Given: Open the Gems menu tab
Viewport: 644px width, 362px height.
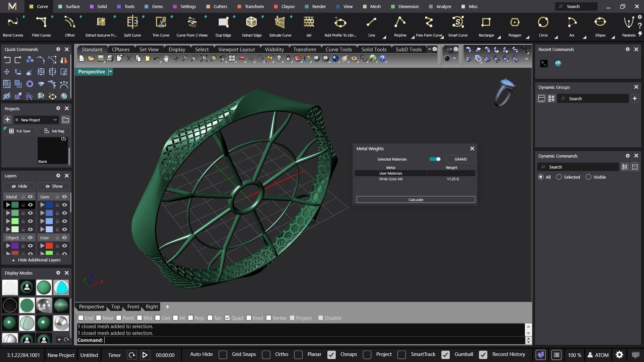Looking at the screenshot, I should pyautogui.click(x=154, y=6).
